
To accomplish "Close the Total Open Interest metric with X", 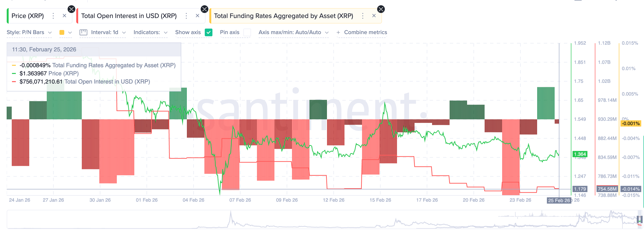I will [x=198, y=16].
